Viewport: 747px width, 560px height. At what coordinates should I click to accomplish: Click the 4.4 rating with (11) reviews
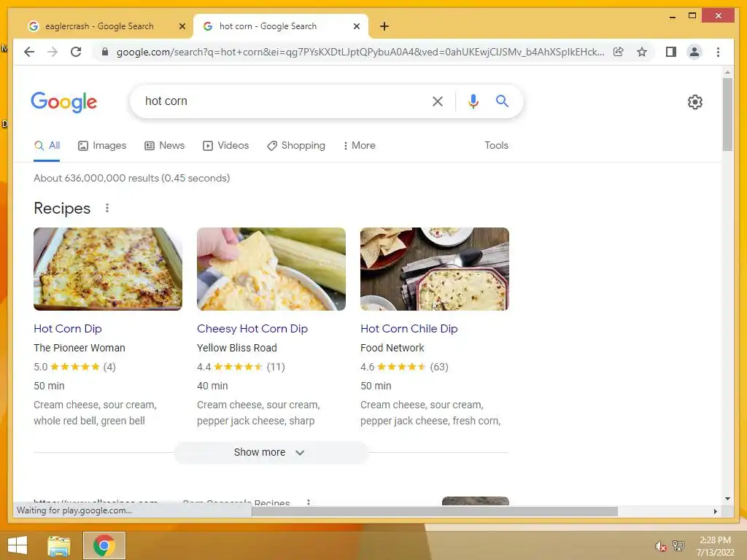point(241,367)
